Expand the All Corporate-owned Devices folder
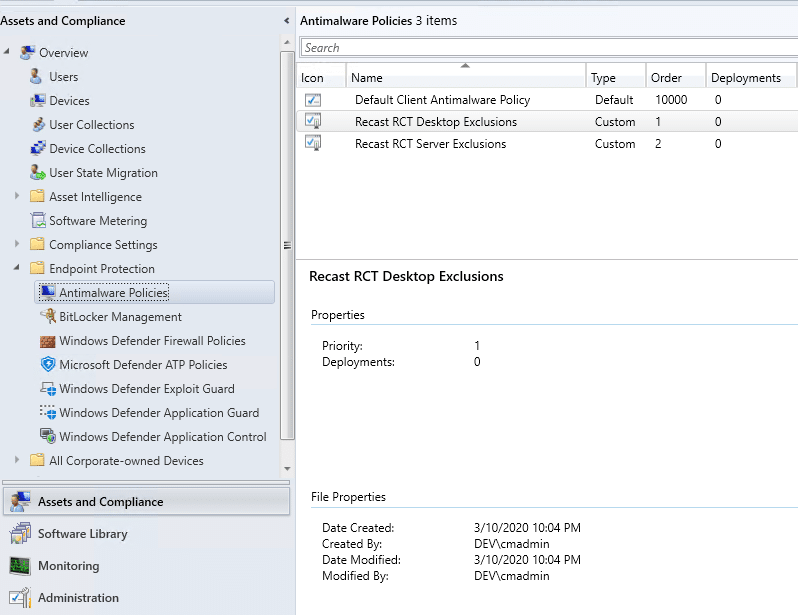 coord(17,461)
